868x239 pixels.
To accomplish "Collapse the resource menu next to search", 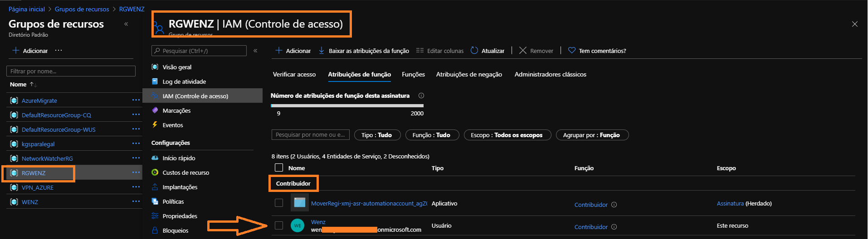I will point(255,51).
